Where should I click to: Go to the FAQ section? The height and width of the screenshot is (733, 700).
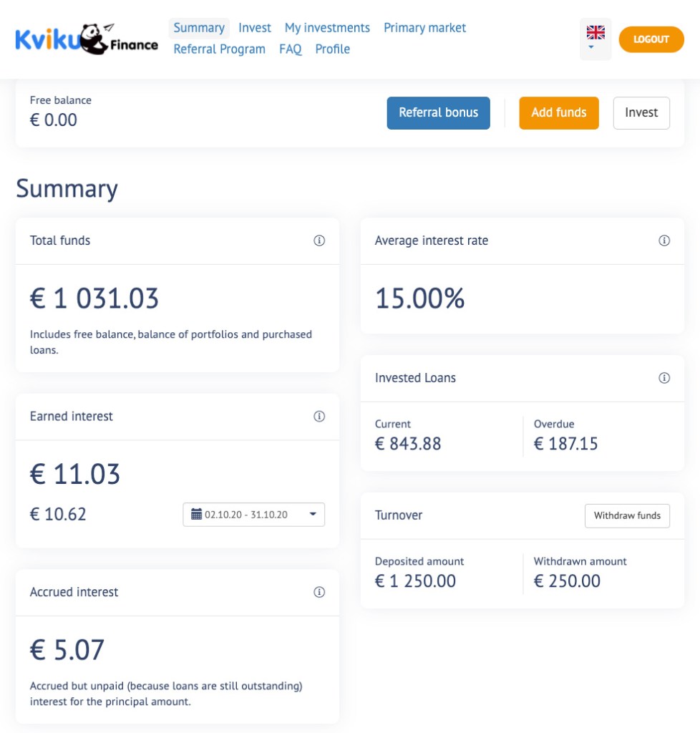(x=290, y=49)
